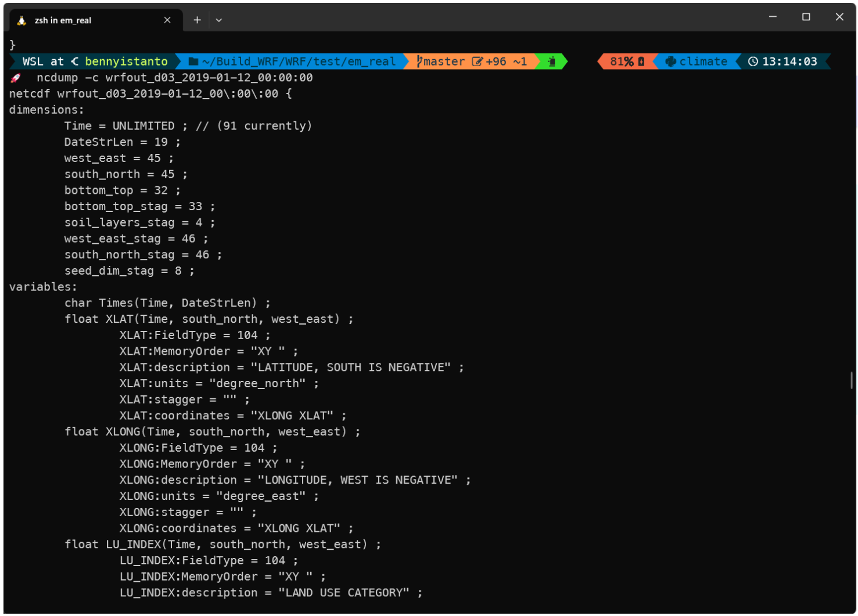Viewport: 858px width, 616px height.
Task: Maximize the terminal window
Action: [806, 17]
